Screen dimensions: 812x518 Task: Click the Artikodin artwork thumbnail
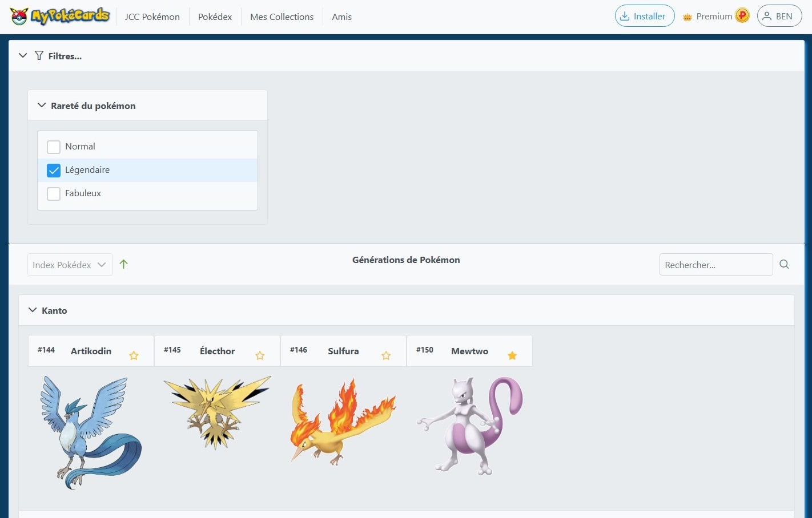90,432
